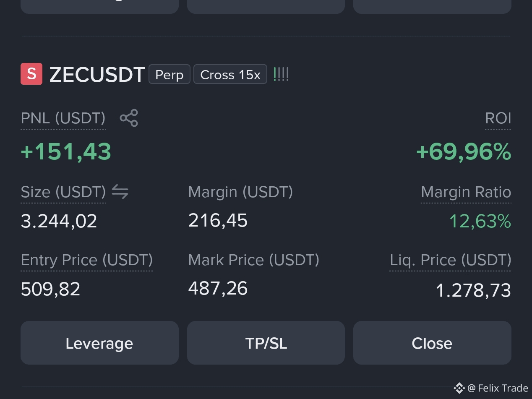The height and width of the screenshot is (399, 532).
Task: Tap the 487,26 mark price value
Action: pos(218,289)
